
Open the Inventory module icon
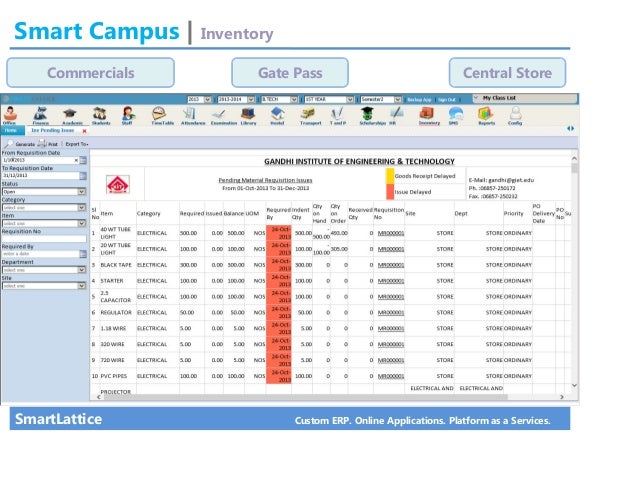tap(428, 115)
